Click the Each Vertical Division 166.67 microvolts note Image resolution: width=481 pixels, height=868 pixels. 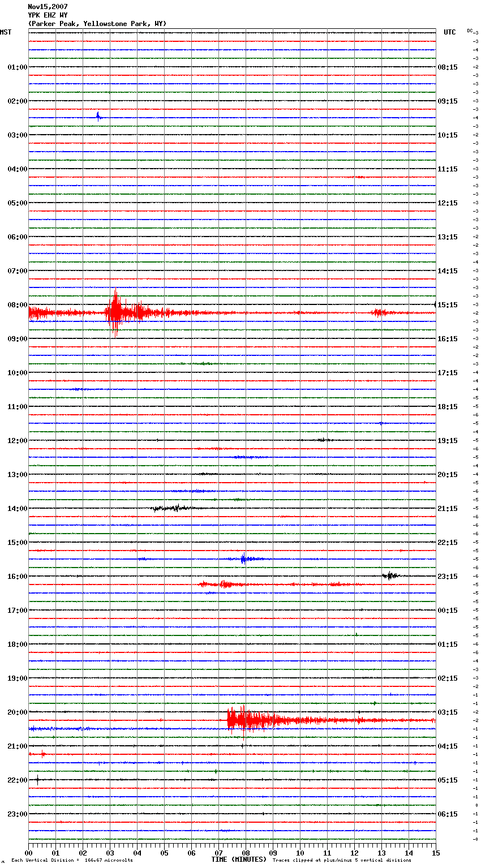72,861
